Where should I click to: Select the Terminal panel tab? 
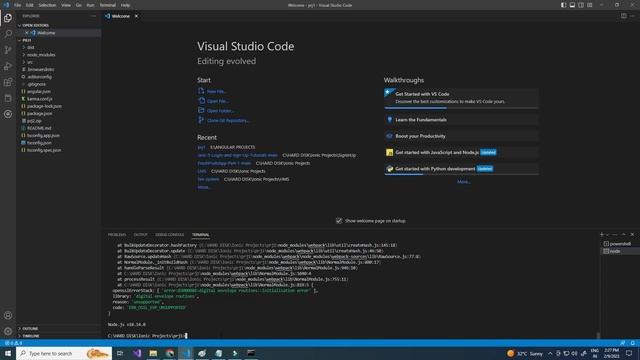pos(200,235)
